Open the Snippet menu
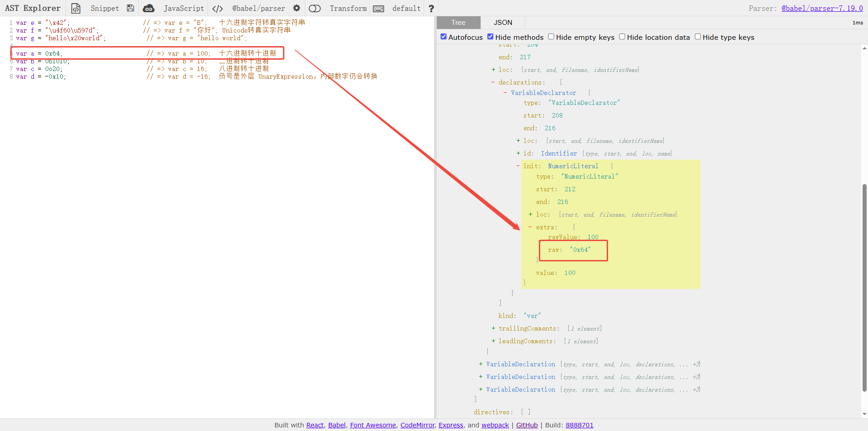868x431 pixels. coord(104,8)
